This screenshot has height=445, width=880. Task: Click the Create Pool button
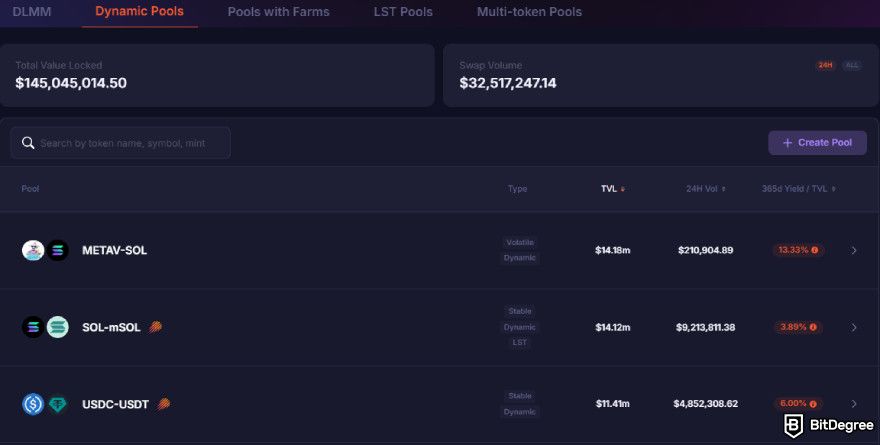817,143
